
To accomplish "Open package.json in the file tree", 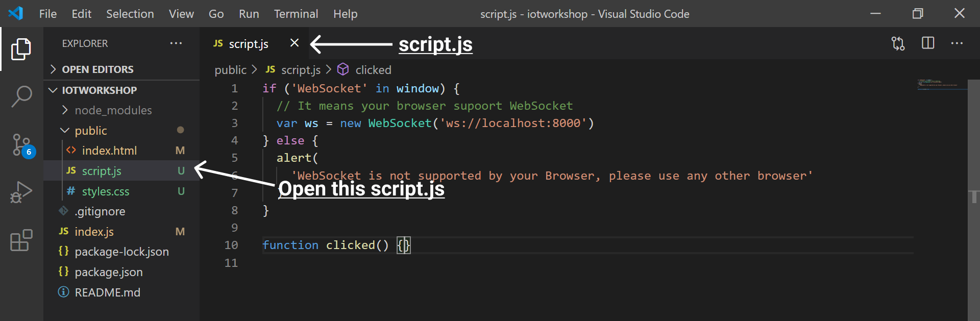I will click(x=121, y=272).
